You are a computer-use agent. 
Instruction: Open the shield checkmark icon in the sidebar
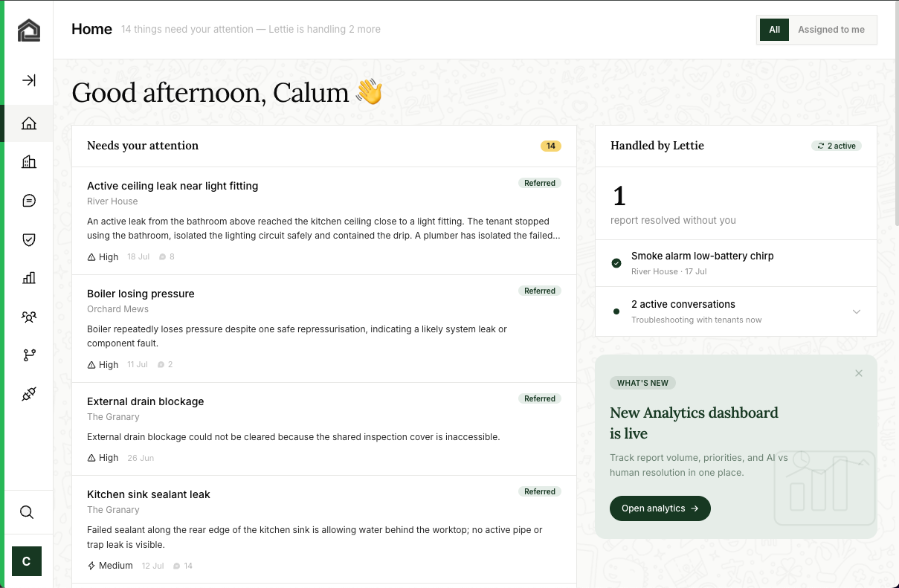[29, 239]
